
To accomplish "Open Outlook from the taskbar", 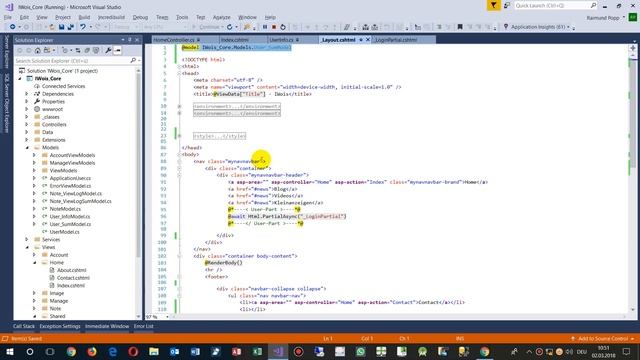I will pos(175,351).
